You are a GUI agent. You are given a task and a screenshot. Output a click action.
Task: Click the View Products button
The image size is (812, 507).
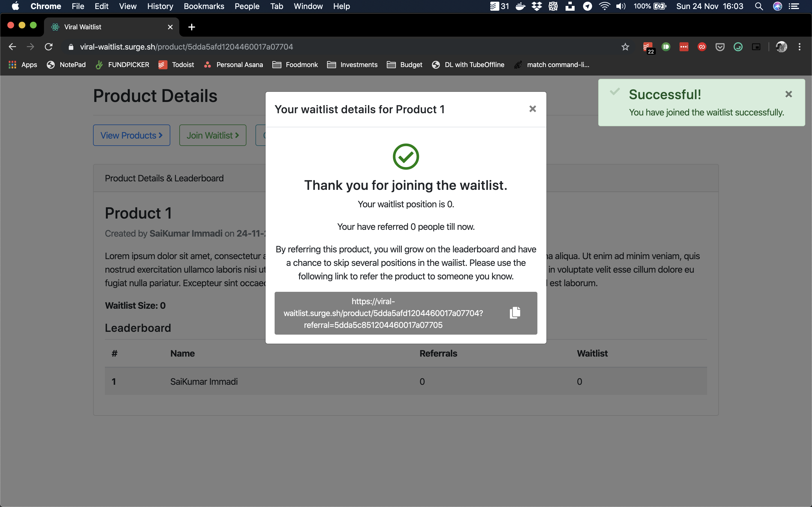click(132, 135)
